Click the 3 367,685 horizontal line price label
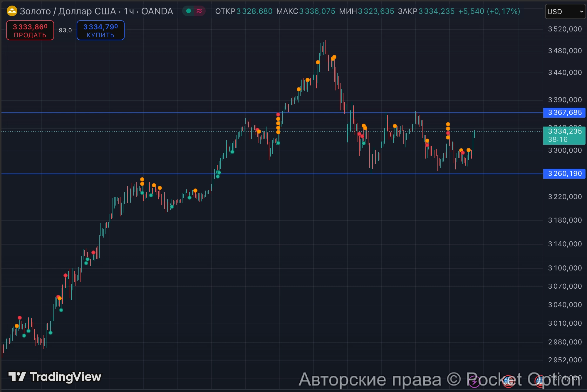The image size is (587, 392). tap(564, 112)
